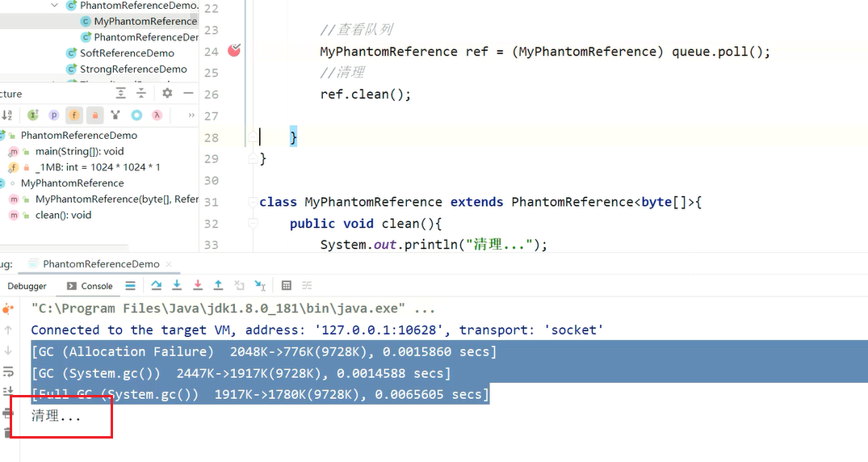Click the Step Out debug icon
Viewport: 868px width, 462px height.
pos(218,285)
